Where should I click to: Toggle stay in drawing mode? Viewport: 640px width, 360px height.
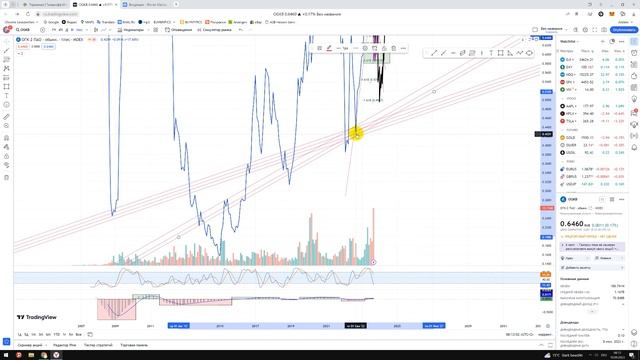point(6,147)
